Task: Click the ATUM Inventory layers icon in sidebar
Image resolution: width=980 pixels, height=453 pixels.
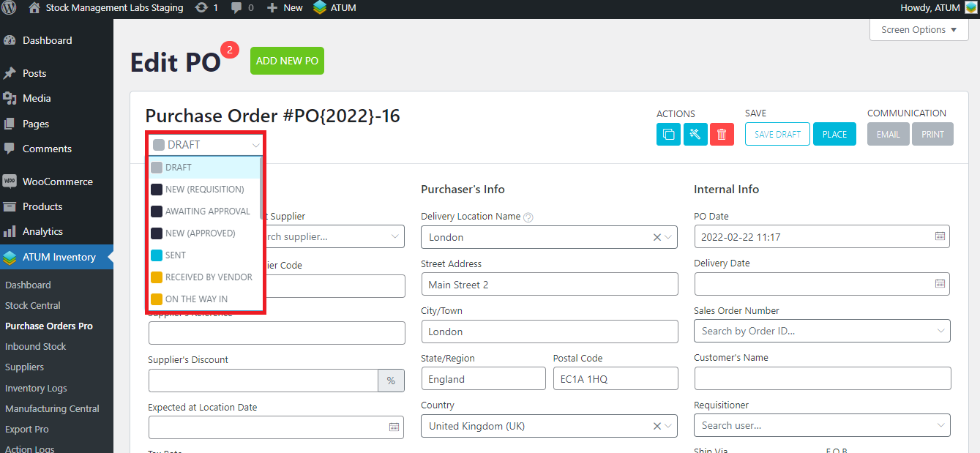Action: pos(10,257)
